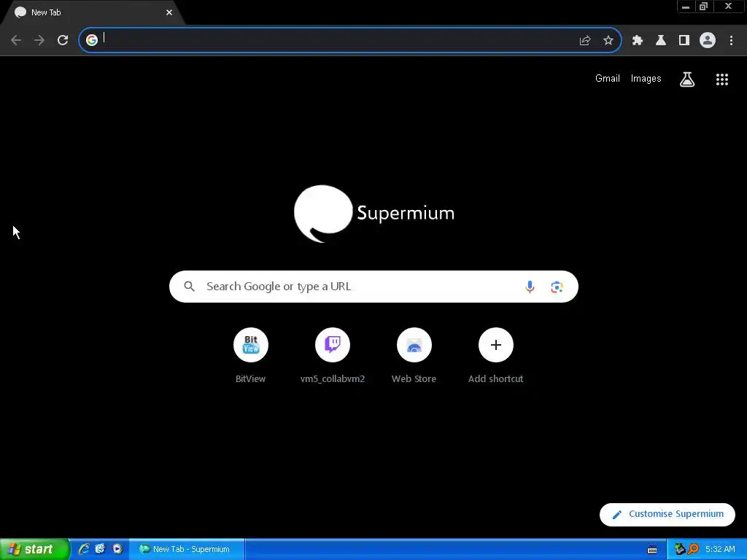Click the forward navigation arrow
The height and width of the screenshot is (560, 747).
[x=39, y=40]
